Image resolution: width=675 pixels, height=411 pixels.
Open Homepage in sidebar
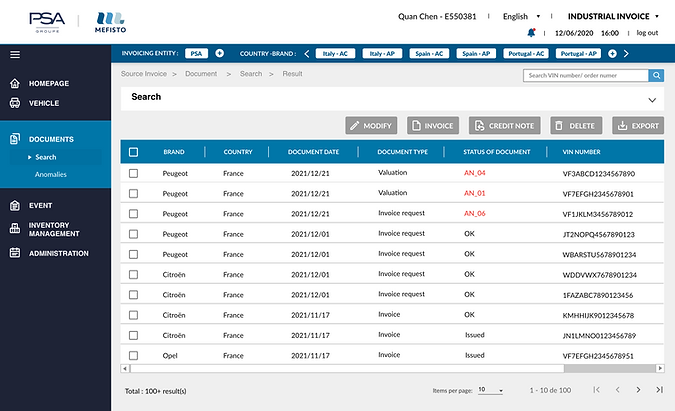coord(49,83)
